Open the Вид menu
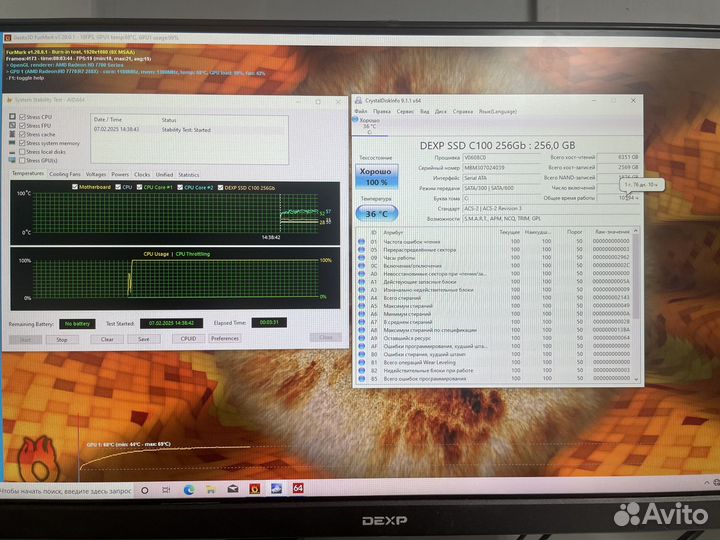 coord(425,111)
